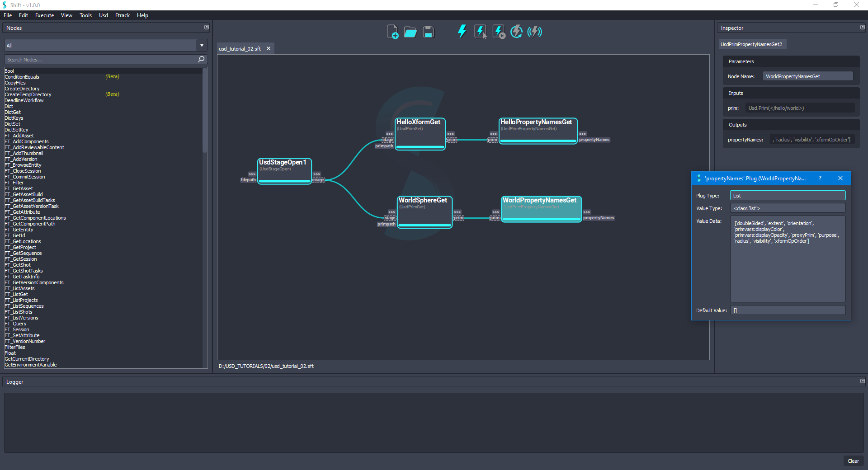Step execute the graph
The image size is (868, 470).
point(498,32)
